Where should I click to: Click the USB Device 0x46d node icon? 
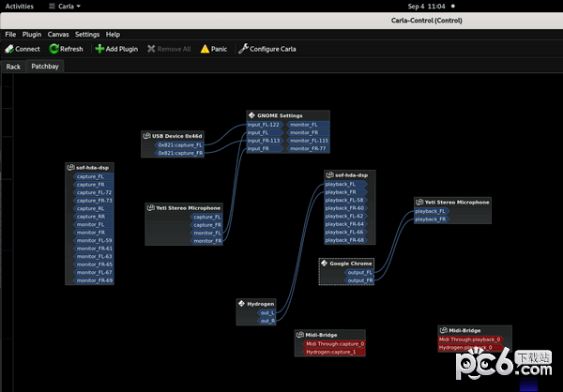pyautogui.click(x=146, y=136)
